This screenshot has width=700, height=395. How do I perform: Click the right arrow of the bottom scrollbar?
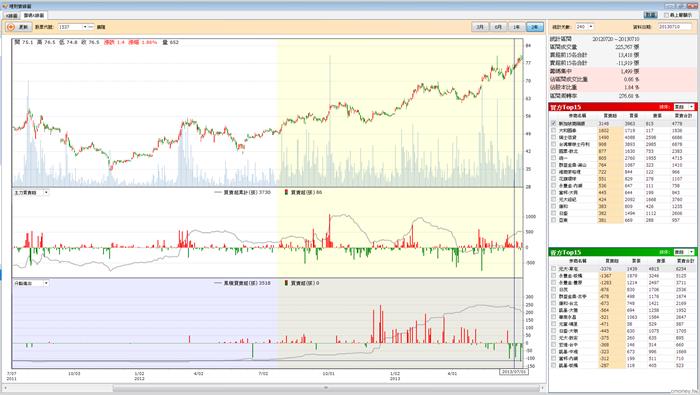(543, 388)
